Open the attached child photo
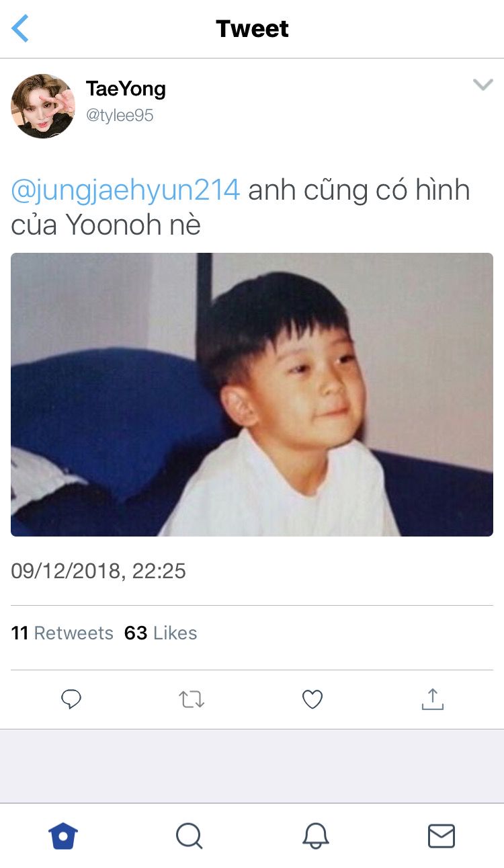Screen dimensions: 504x868 coord(252,395)
